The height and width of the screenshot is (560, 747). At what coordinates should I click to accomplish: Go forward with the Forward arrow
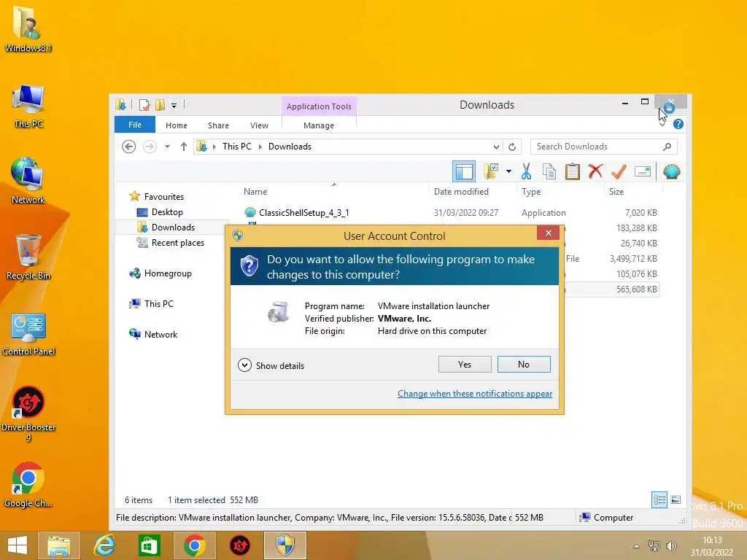tap(150, 147)
